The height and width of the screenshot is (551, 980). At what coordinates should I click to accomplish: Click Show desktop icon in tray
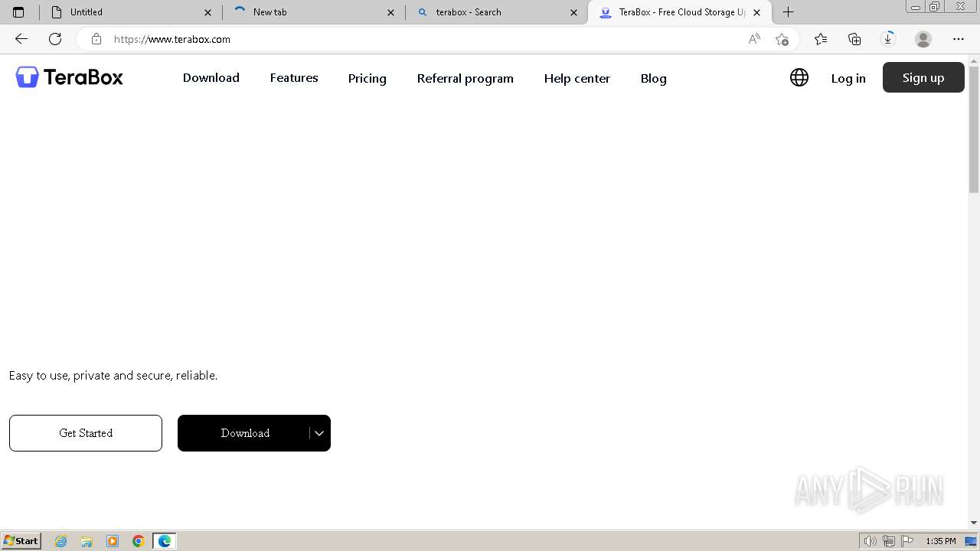(970, 541)
